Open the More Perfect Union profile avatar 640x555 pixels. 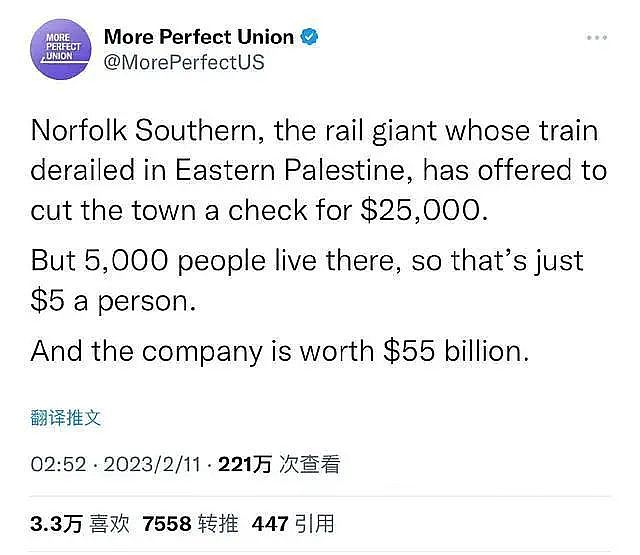[x=61, y=49]
